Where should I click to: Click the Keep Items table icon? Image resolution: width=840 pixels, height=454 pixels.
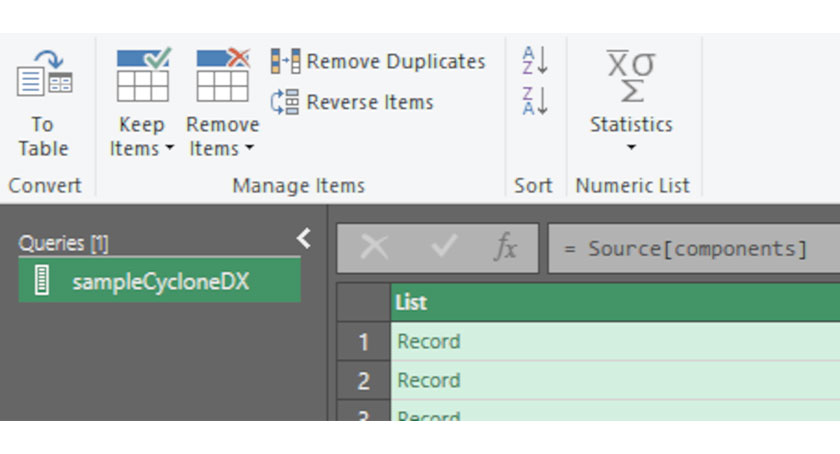(x=142, y=76)
